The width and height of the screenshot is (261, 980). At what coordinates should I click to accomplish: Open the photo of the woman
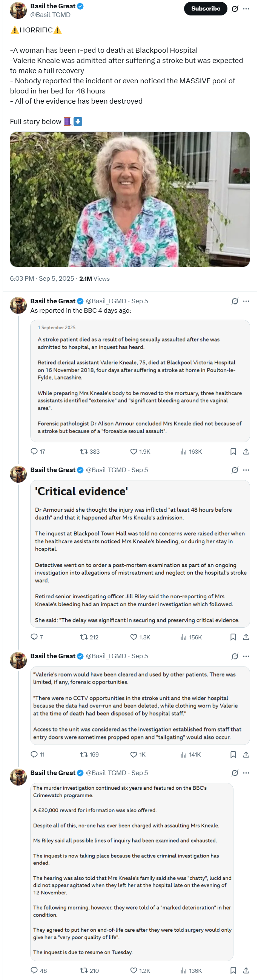129,199
